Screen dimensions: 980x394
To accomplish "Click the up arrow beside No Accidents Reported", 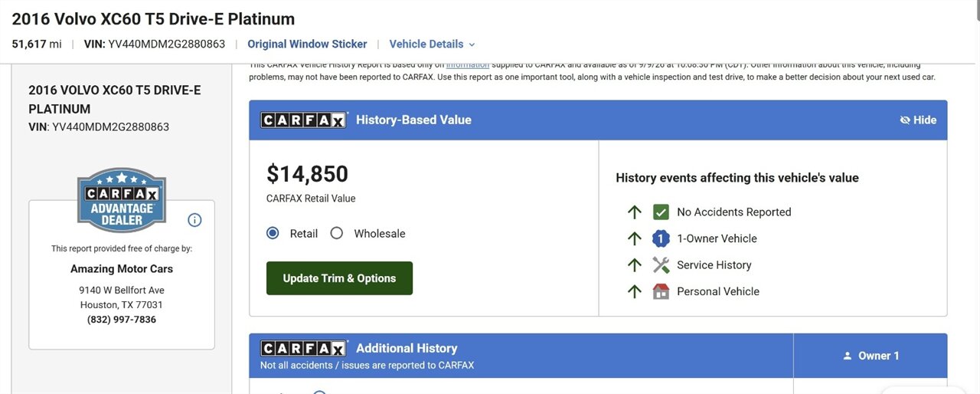I will pyautogui.click(x=635, y=212).
